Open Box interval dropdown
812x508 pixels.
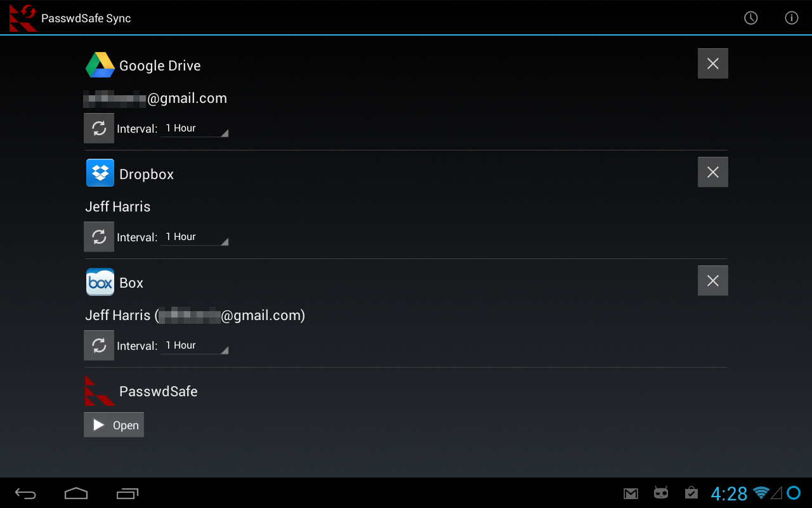click(194, 345)
